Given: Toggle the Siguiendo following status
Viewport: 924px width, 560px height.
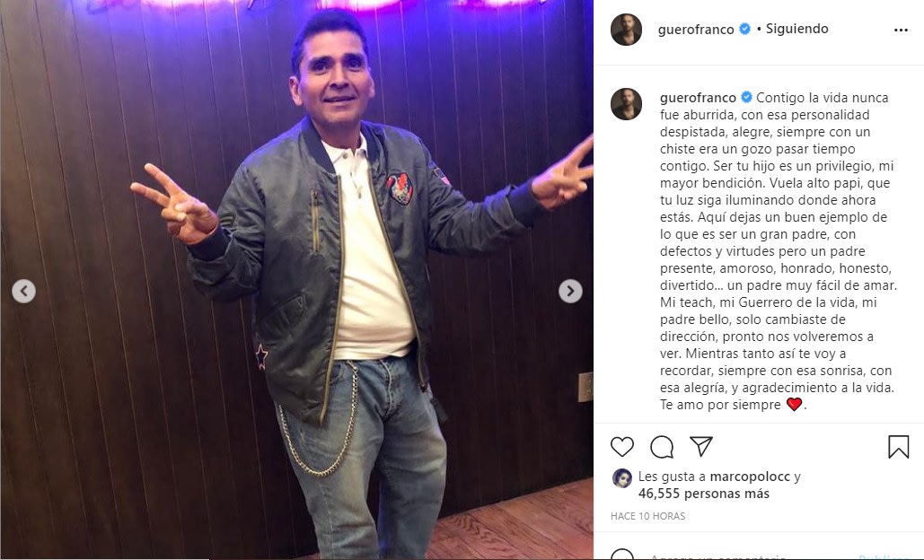Looking at the screenshot, I should point(796,29).
